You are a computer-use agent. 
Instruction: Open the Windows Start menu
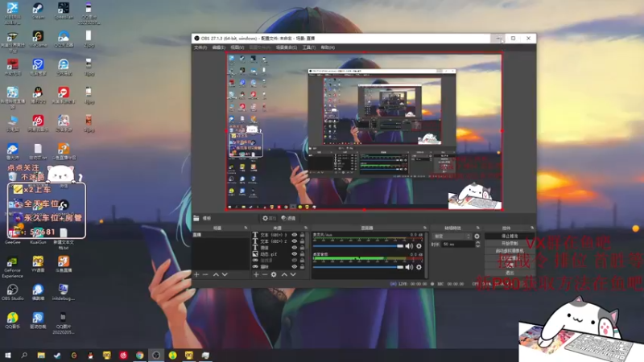(8, 356)
